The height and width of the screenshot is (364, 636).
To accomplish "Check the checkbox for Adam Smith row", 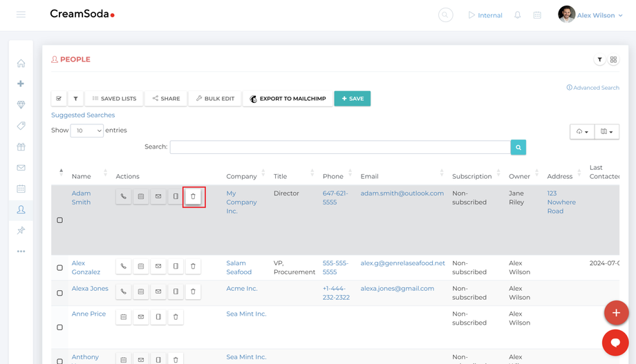I will pyautogui.click(x=59, y=220).
